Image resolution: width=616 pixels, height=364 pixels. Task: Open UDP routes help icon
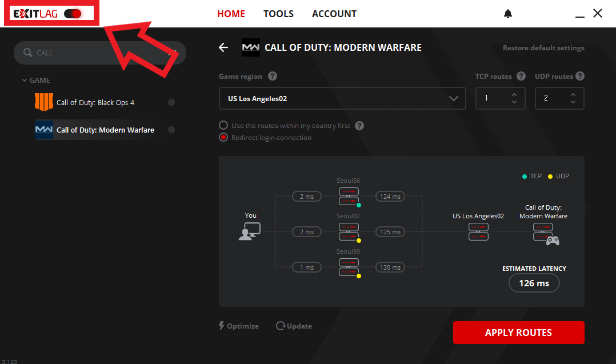(x=580, y=76)
